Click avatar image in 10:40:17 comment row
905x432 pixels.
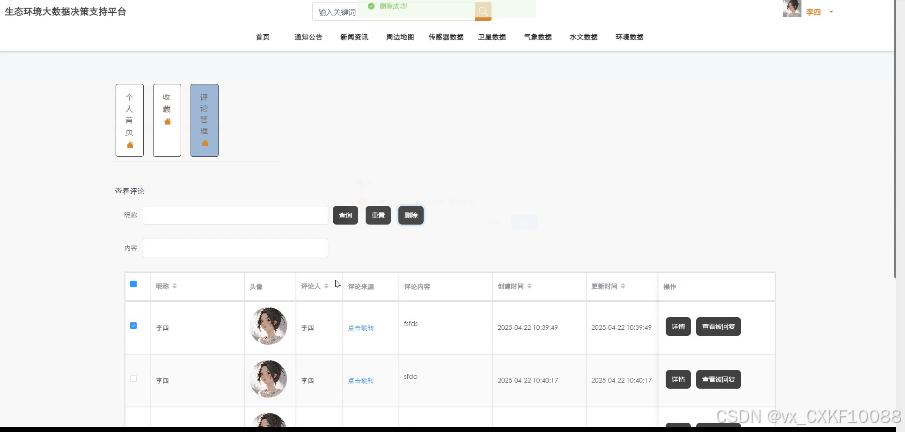[x=268, y=379]
